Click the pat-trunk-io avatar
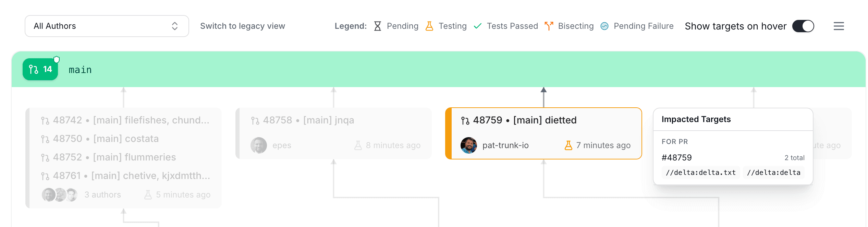The height and width of the screenshot is (227, 868). click(468, 145)
